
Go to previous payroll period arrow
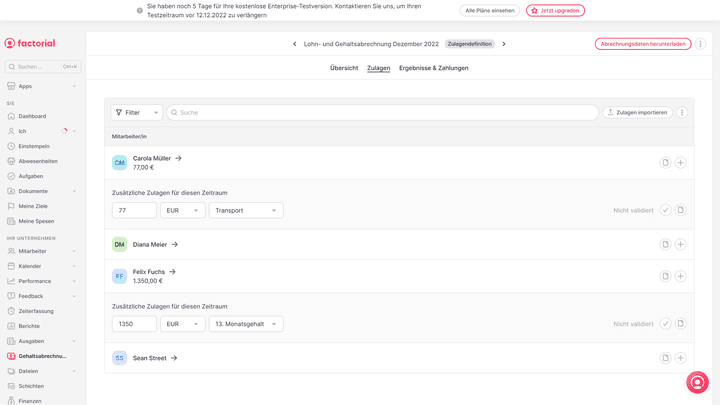tap(294, 44)
